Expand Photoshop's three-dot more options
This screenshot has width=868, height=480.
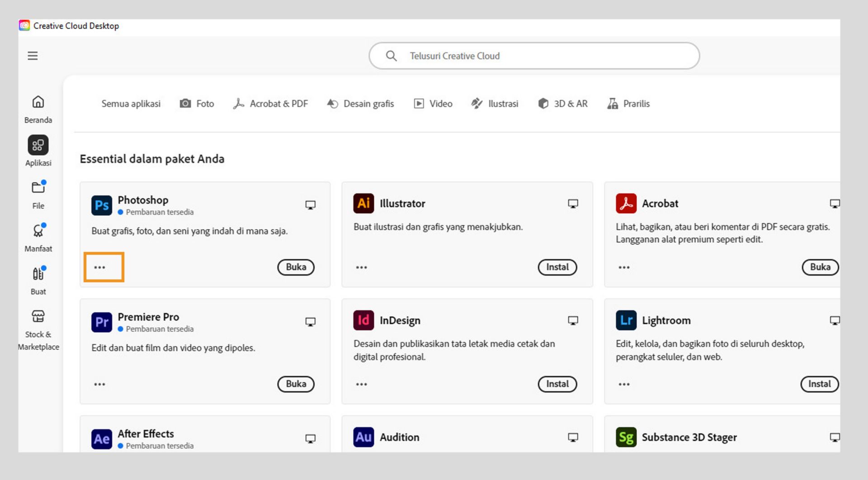tap(99, 267)
